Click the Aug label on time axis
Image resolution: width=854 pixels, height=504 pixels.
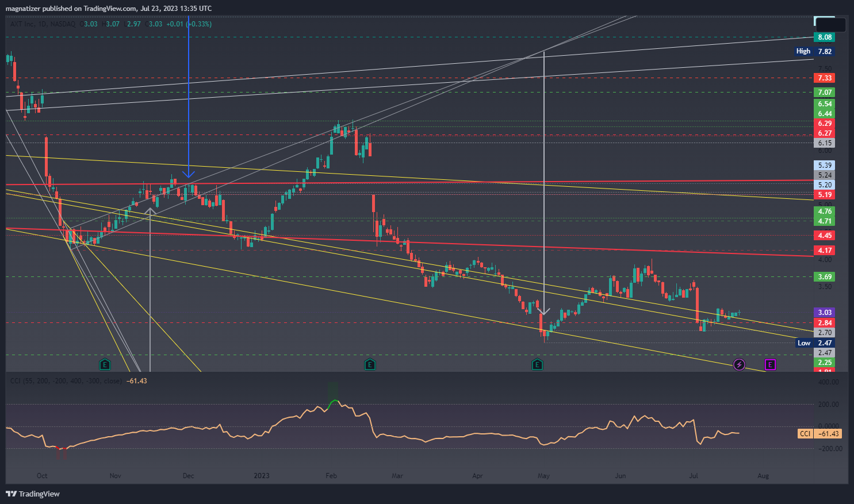(x=763, y=476)
